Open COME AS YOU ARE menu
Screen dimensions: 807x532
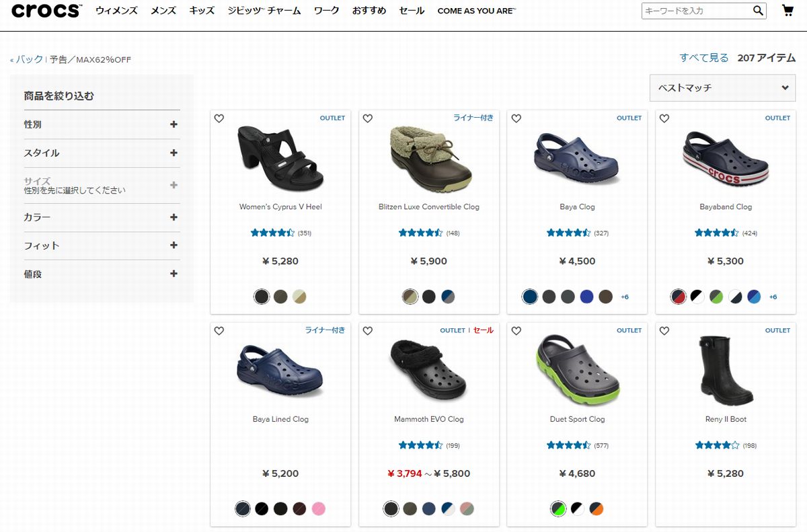[x=477, y=11]
